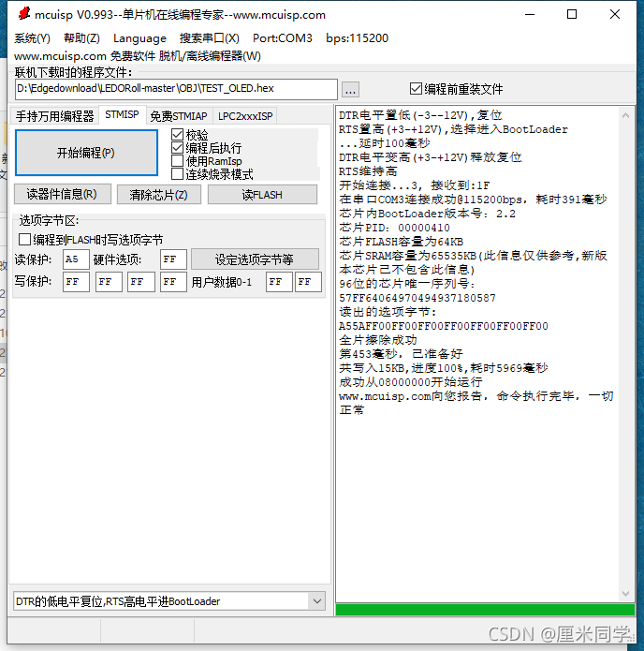Switch to 免费STMIAP tab
The width and height of the screenshot is (644, 651).
coord(179,116)
